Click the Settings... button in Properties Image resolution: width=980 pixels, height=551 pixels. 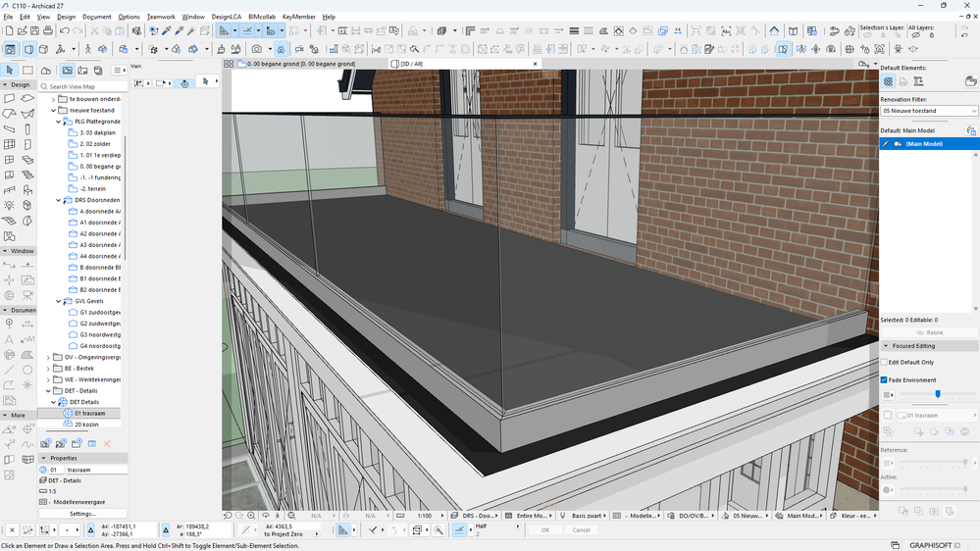click(82, 513)
